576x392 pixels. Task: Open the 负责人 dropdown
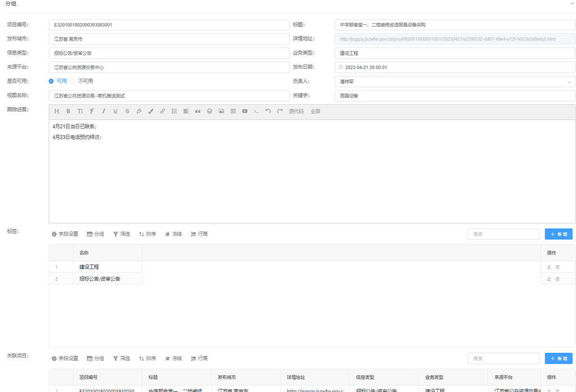tap(455, 82)
